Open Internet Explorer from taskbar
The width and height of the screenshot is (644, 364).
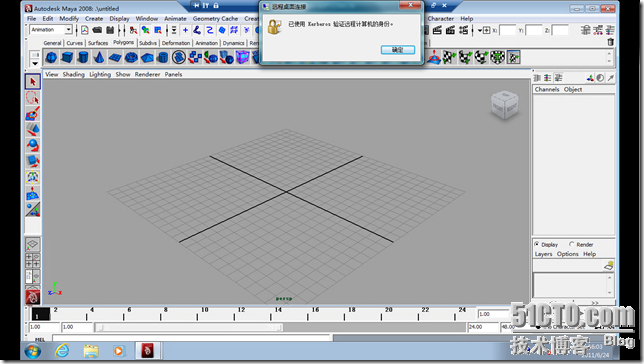(x=62, y=351)
